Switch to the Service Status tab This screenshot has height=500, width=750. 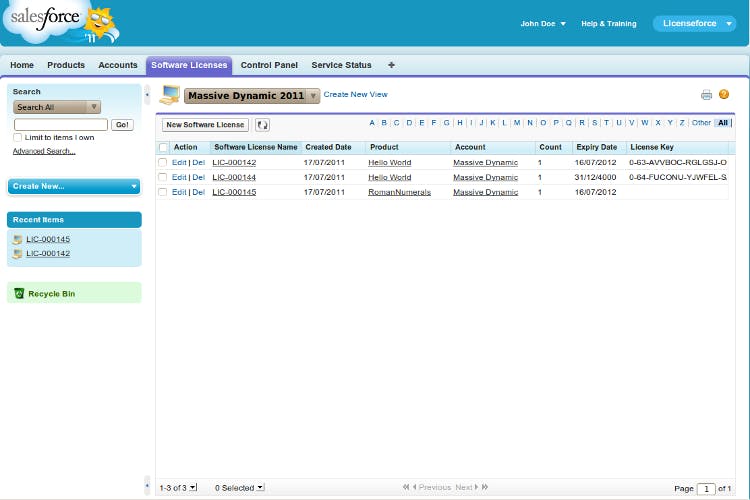tap(342, 65)
